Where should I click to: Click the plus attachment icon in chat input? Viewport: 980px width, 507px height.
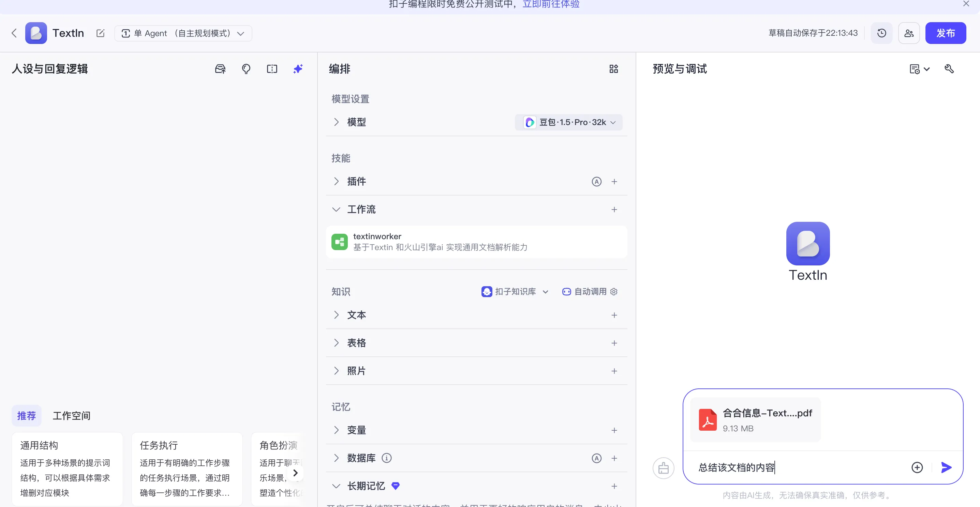click(x=917, y=467)
